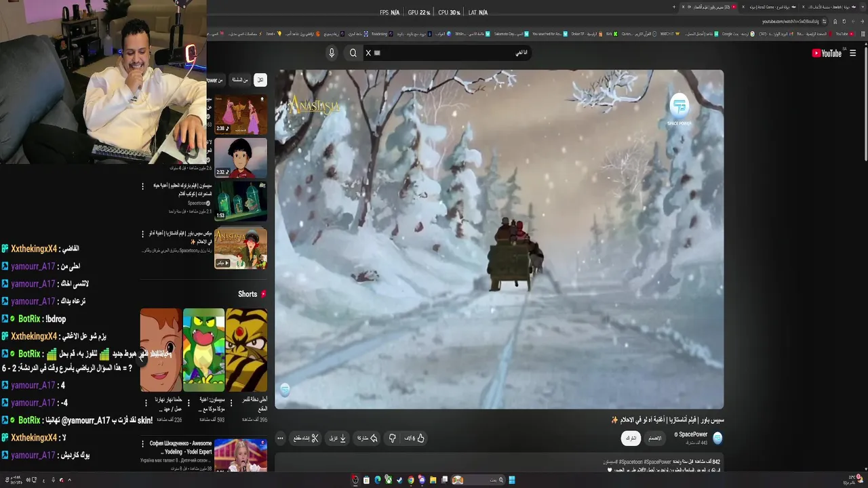Open options menu for the Spacetoon 1:53 video
The image size is (868, 488).
[142, 186]
